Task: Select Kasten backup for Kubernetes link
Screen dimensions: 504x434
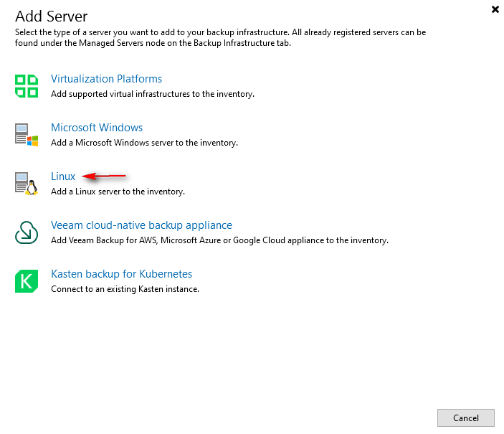Action: (x=121, y=274)
